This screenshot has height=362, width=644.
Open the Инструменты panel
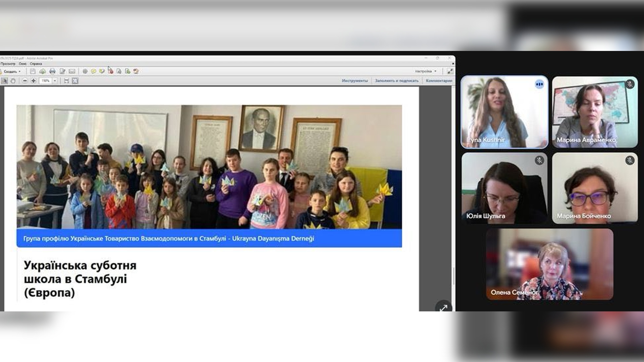point(355,81)
